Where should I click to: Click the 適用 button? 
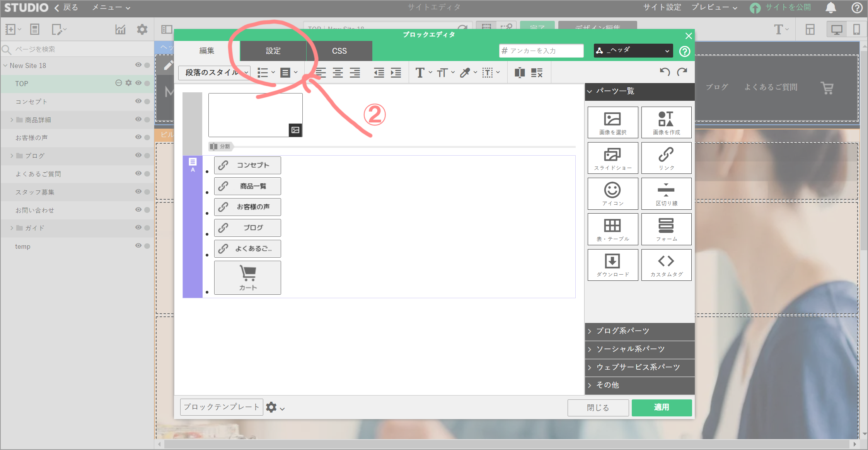(x=661, y=408)
